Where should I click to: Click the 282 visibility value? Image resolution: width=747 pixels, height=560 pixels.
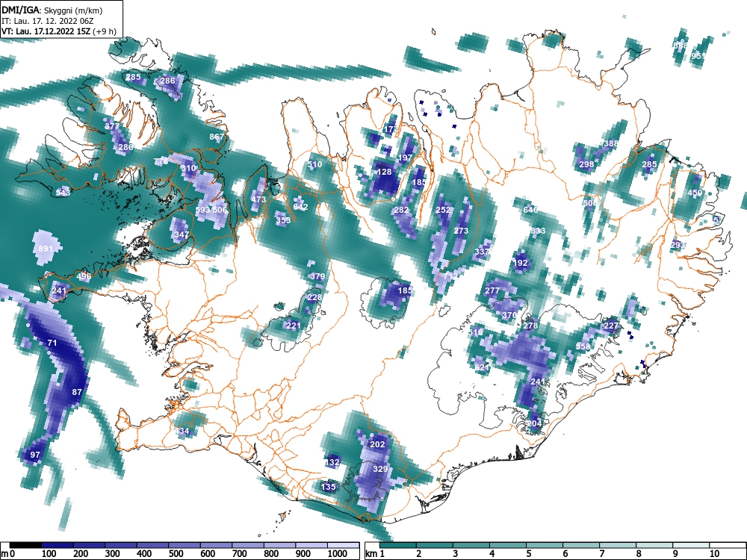(402, 210)
